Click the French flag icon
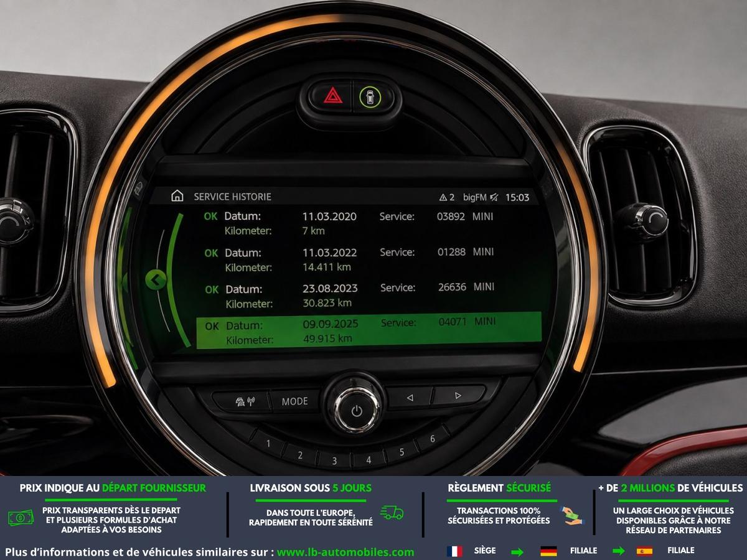747x560 pixels. click(x=454, y=551)
